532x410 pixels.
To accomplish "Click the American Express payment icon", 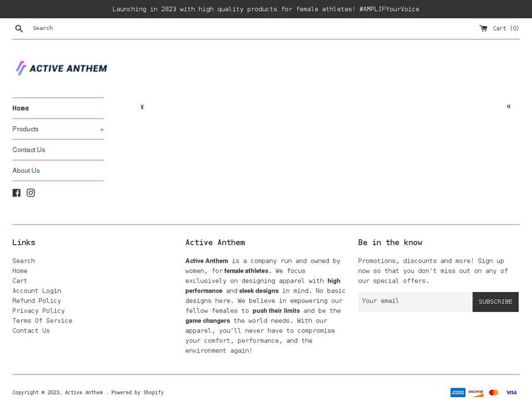I will (458, 392).
